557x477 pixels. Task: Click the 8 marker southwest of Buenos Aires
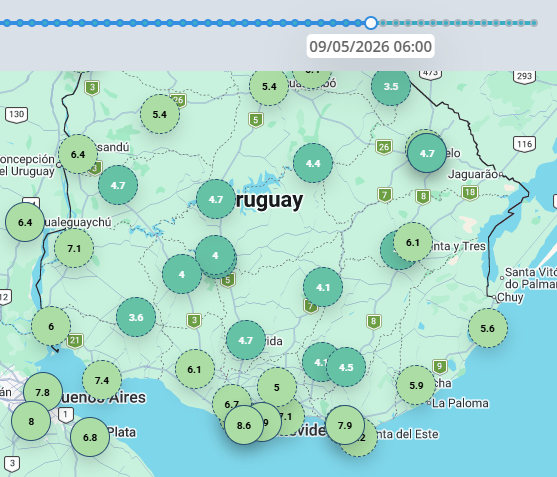[31, 421]
